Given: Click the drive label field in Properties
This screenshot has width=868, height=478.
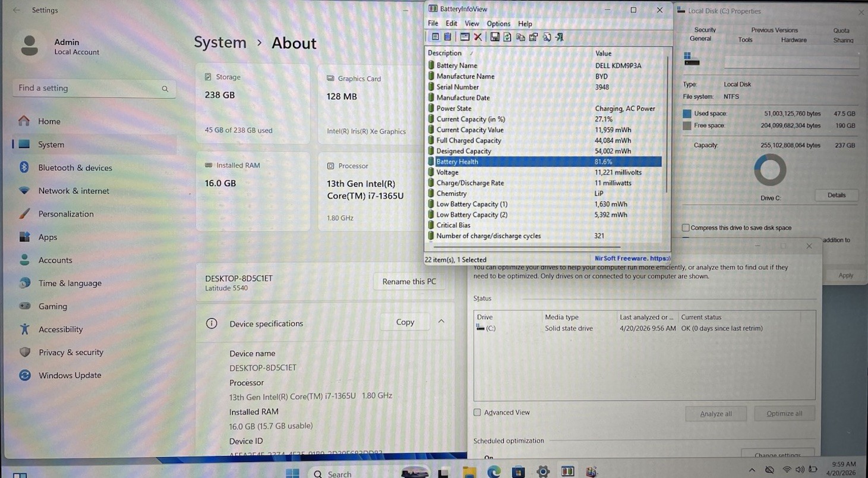Looking at the screenshot, I should click(x=791, y=62).
